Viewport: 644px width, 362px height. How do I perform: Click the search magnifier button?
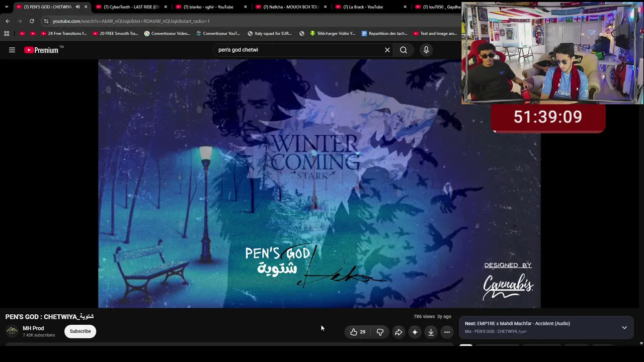pos(404,50)
